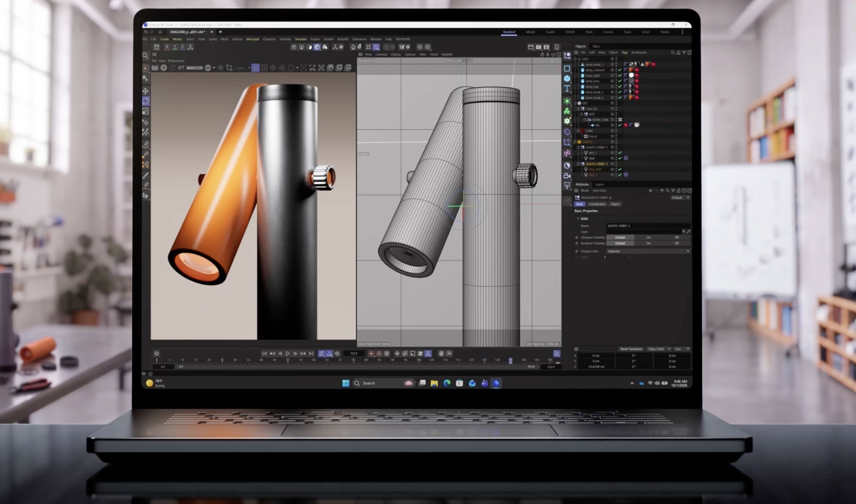
Task: Click the render clapperboard icon in Redshift toolbar
Action: (x=155, y=68)
